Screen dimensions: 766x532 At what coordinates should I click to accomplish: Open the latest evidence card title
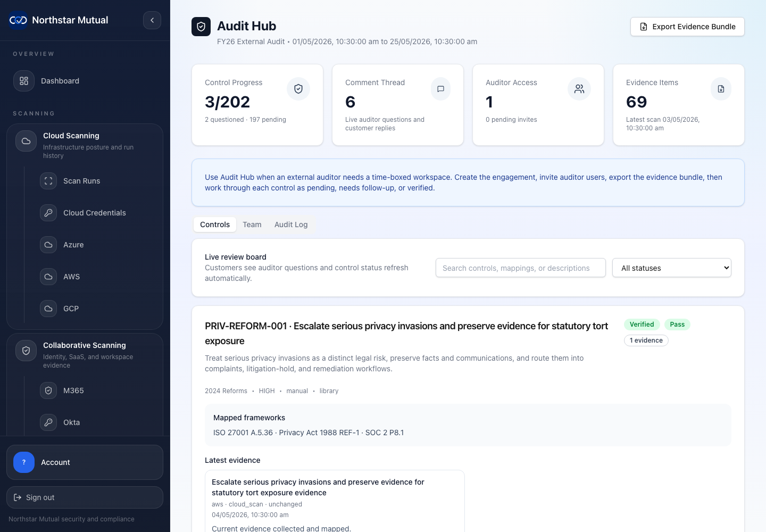(x=318, y=487)
